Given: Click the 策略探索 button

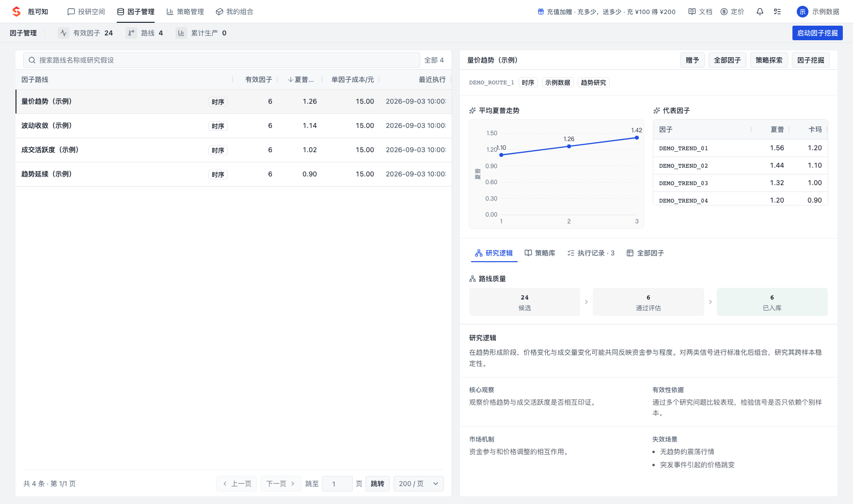Looking at the screenshot, I should pos(769,60).
